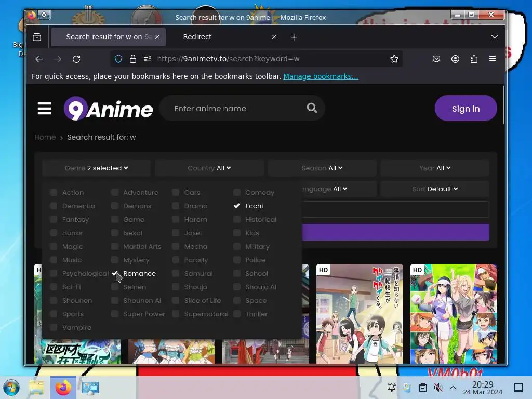Click the site padlock icon
The image size is (532, 399).
click(x=133, y=59)
